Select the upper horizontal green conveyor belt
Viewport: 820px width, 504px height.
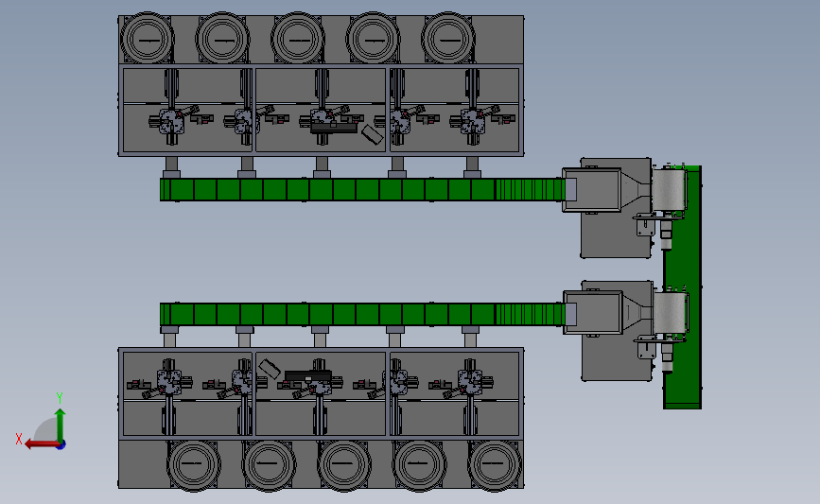(362, 189)
